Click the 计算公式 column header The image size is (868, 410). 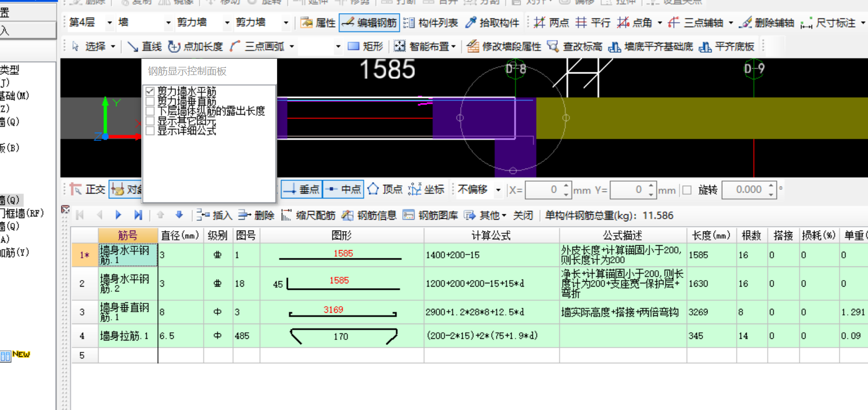coord(491,235)
